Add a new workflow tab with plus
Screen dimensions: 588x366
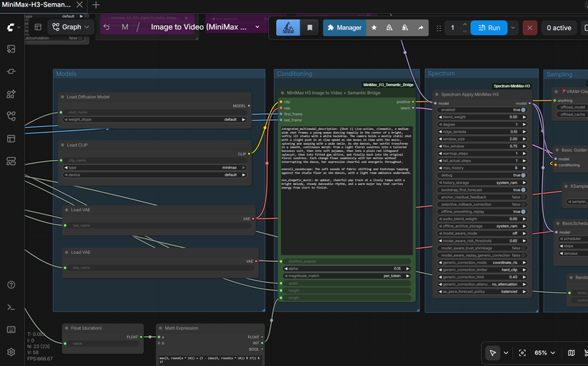[x=96, y=5]
